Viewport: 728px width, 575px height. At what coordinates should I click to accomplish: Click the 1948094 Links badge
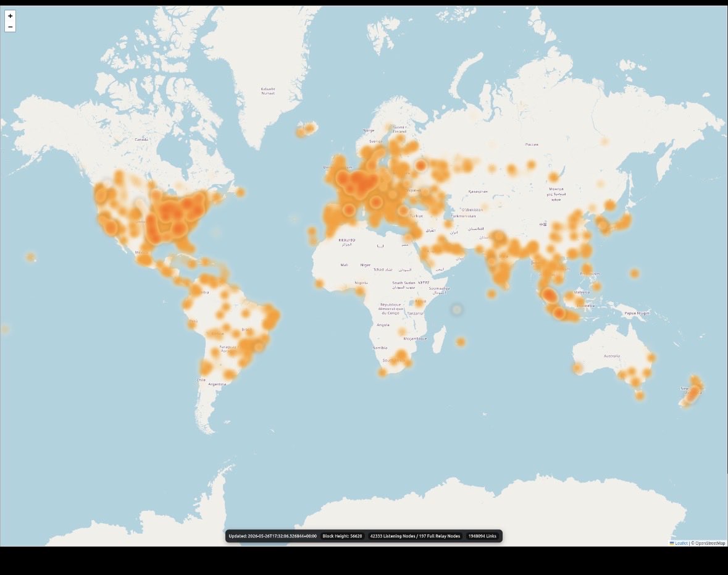482,536
